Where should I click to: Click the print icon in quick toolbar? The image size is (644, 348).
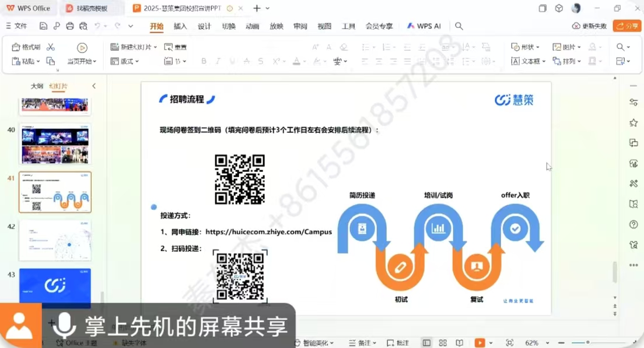click(x=70, y=26)
